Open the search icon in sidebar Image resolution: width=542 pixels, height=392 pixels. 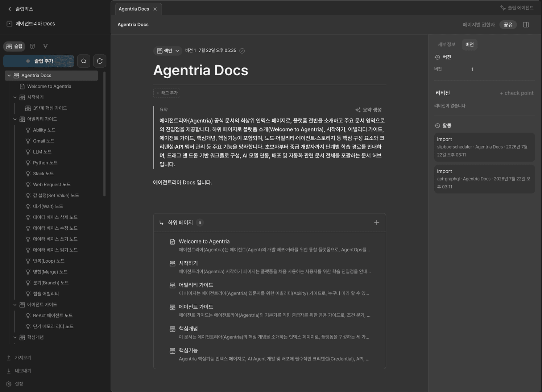click(x=84, y=61)
